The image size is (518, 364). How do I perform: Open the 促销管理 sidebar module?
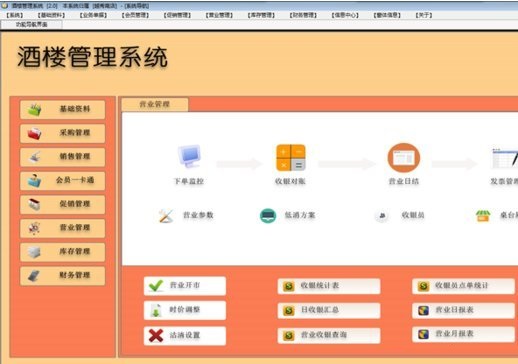coord(63,204)
